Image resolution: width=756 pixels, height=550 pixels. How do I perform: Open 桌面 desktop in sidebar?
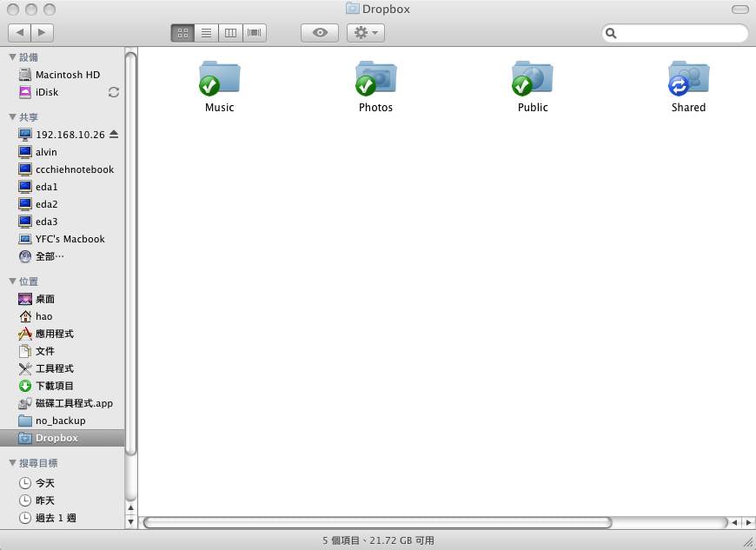[x=63, y=299]
